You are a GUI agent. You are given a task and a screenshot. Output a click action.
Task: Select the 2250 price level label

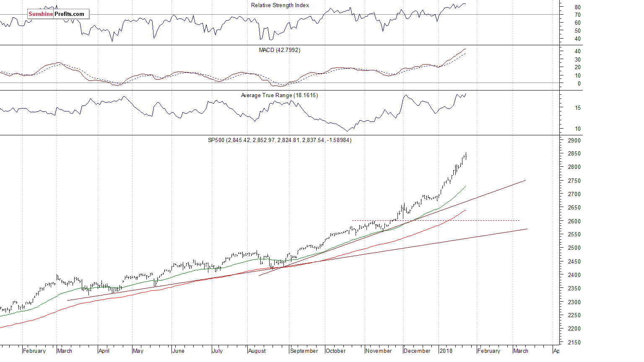(x=575, y=315)
